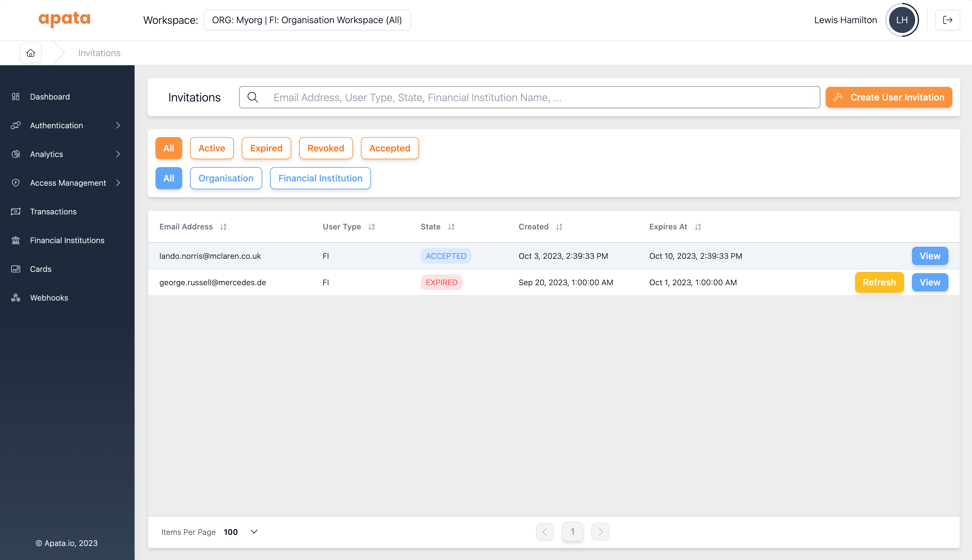The width and height of the screenshot is (972, 560).
Task: Open the Financial Institutions sidebar item
Action: [67, 241]
